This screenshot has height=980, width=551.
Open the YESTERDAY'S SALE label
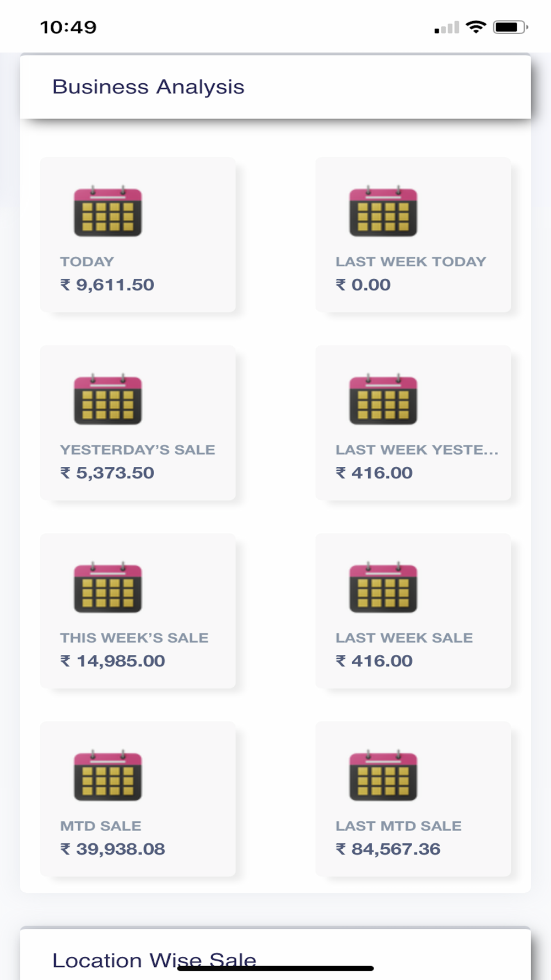(x=138, y=450)
